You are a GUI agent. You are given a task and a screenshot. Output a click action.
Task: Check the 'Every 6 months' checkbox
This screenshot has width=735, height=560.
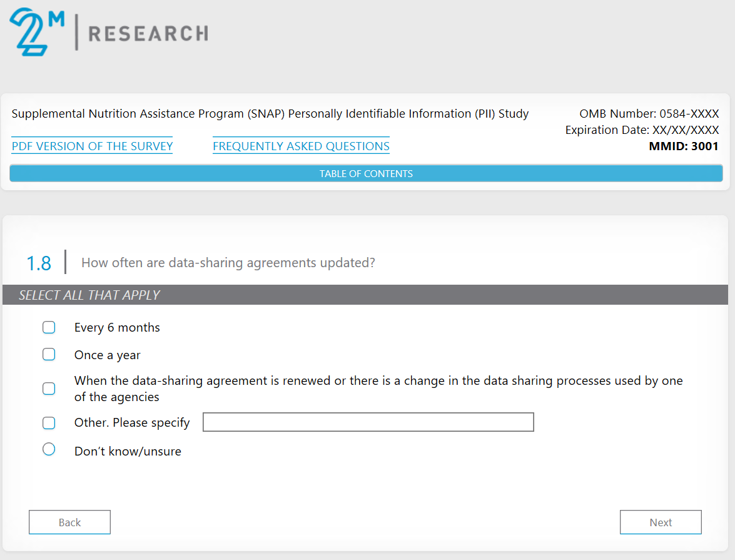coord(49,328)
